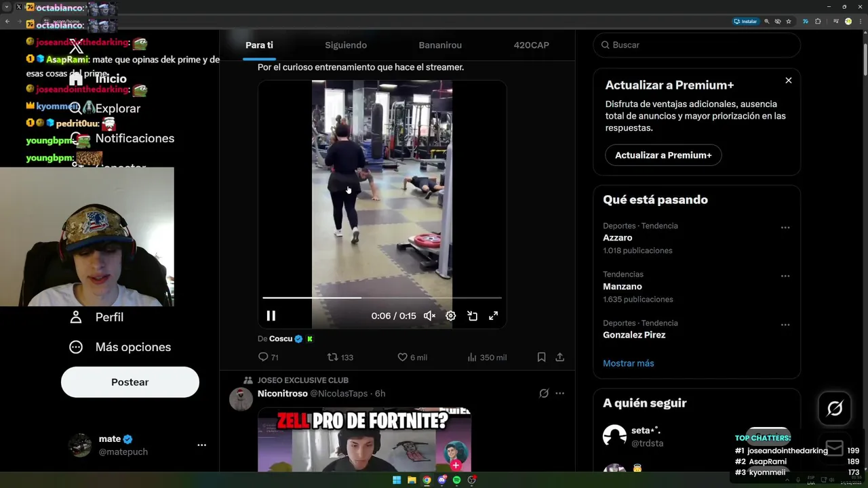
Task: Open Discord from taskbar
Action: pos(441,480)
